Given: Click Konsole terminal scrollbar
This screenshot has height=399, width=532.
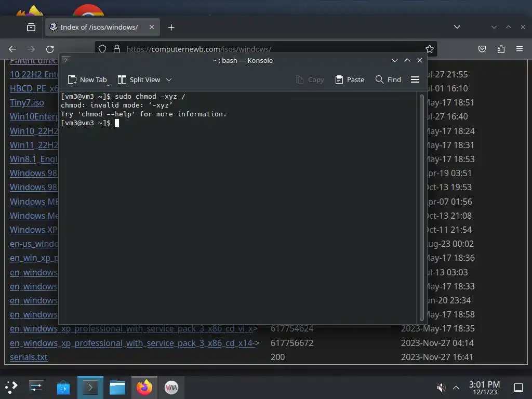Looking at the screenshot, I should 422,208.
